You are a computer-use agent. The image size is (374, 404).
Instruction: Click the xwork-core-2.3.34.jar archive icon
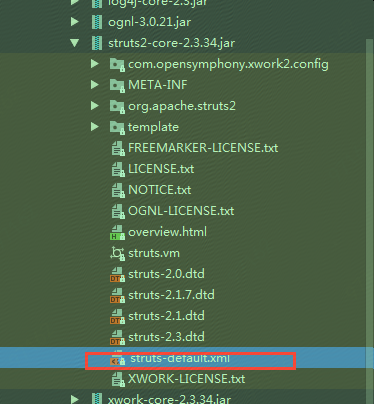97,399
